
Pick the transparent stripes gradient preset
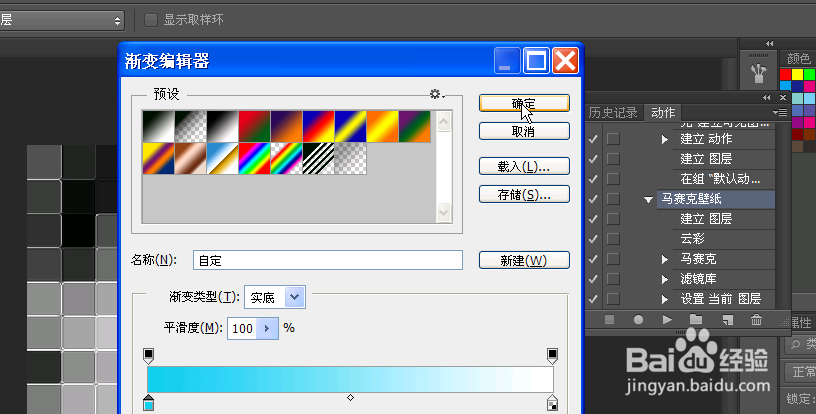click(x=318, y=159)
